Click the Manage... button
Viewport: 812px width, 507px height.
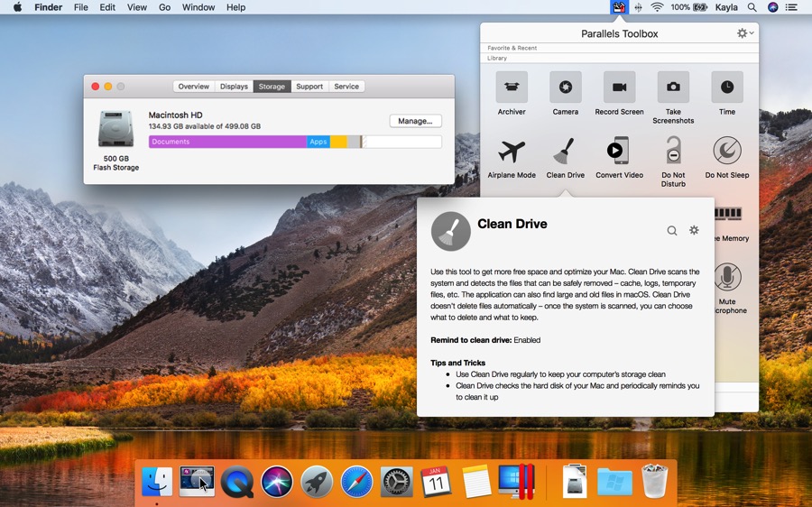tap(415, 121)
